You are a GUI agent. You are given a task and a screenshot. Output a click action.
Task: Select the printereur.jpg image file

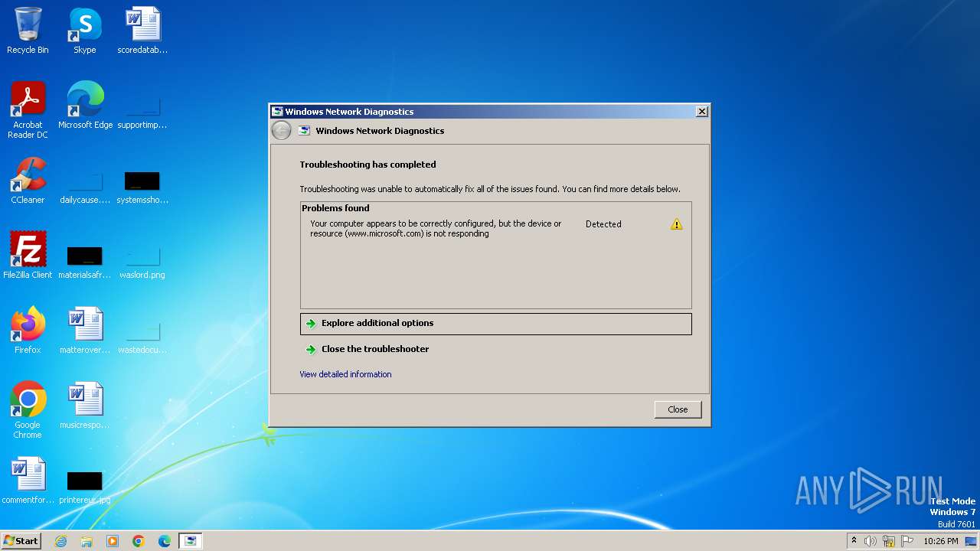click(x=85, y=487)
